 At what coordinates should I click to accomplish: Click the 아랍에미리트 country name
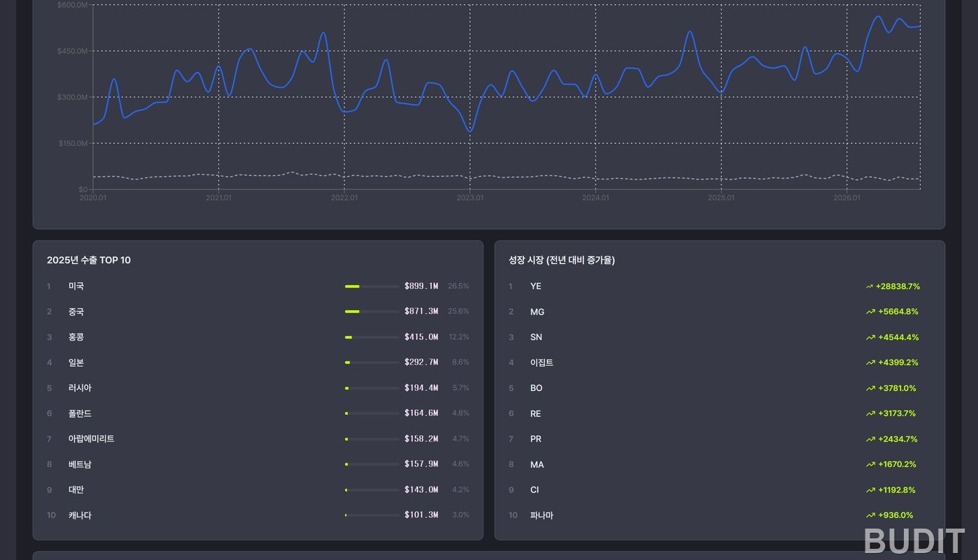click(x=92, y=439)
